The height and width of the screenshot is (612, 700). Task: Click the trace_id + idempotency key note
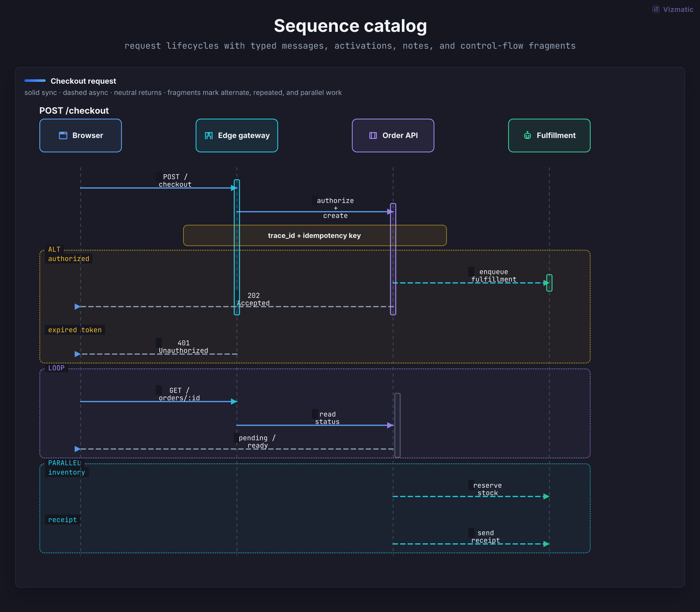tap(315, 235)
